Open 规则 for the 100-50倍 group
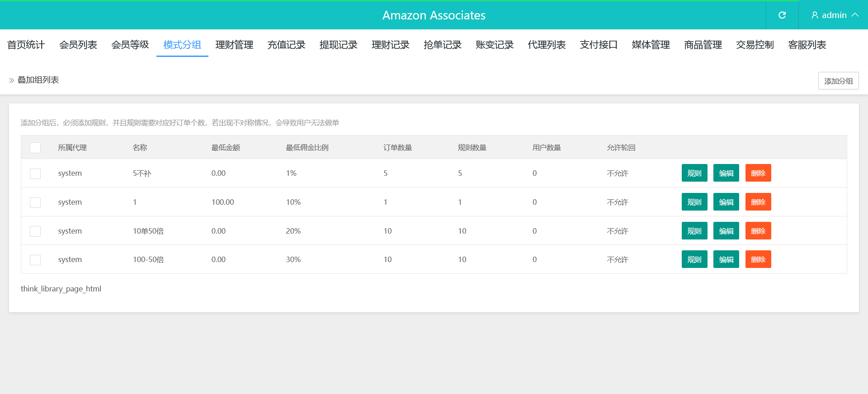The image size is (868, 394). (x=694, y=259)
